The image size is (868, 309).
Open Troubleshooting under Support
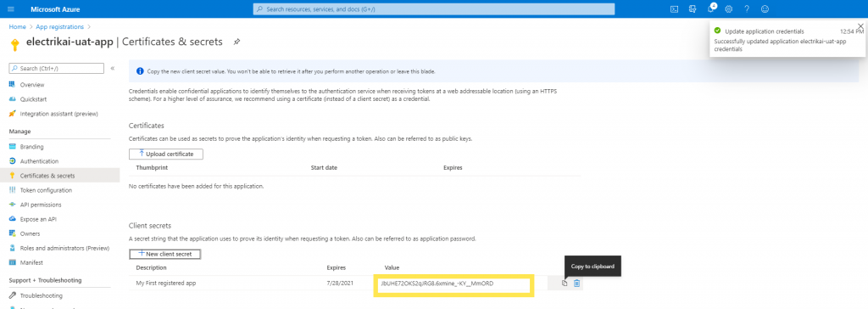42,295
